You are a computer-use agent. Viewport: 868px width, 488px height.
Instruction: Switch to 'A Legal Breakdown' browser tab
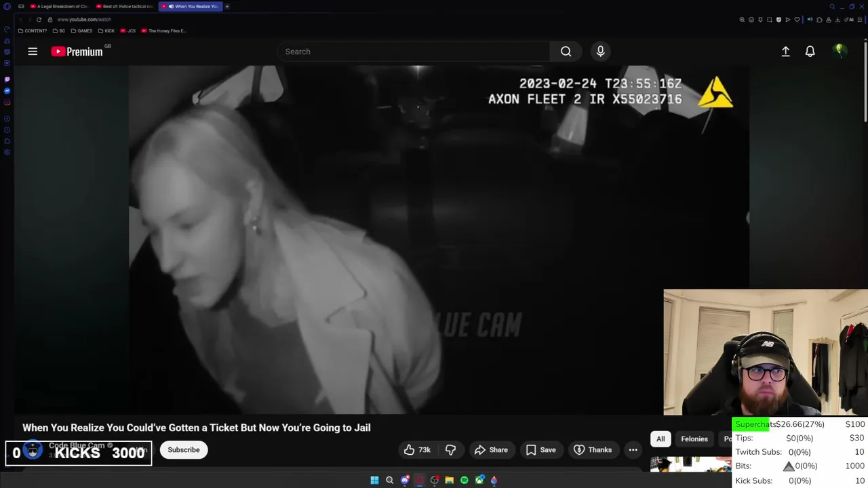tap(59, 6)
